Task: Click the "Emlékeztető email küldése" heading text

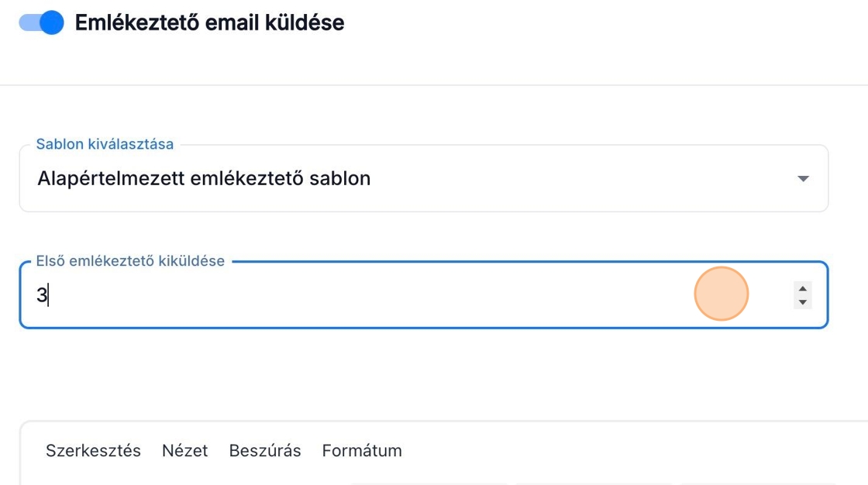Action: [x=209, y=22]
